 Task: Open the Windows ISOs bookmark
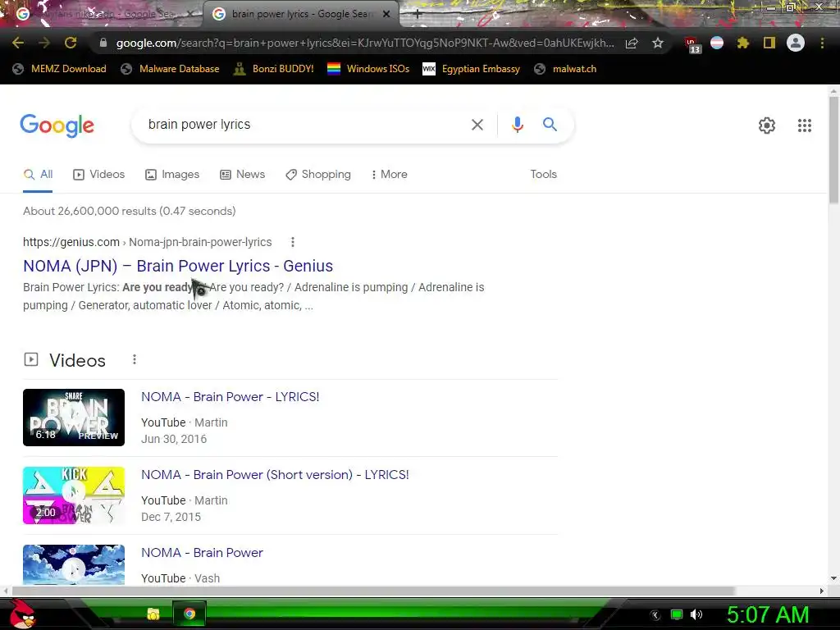pos(368,69)
